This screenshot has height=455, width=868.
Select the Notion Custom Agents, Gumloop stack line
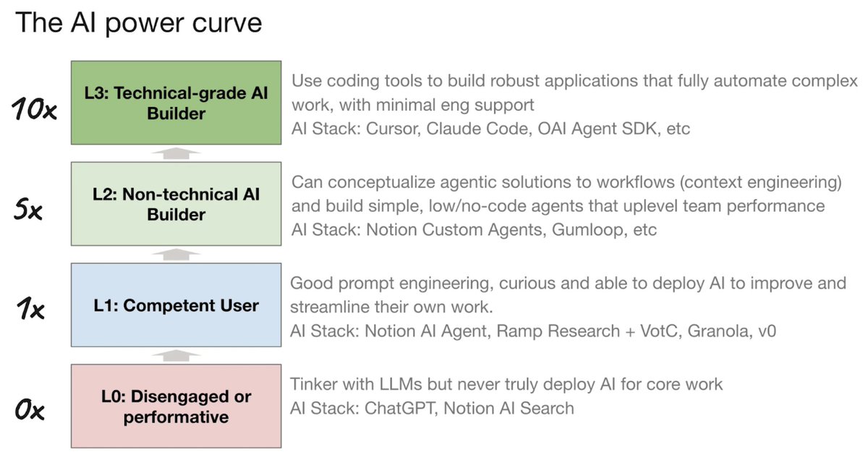[474, 231]
